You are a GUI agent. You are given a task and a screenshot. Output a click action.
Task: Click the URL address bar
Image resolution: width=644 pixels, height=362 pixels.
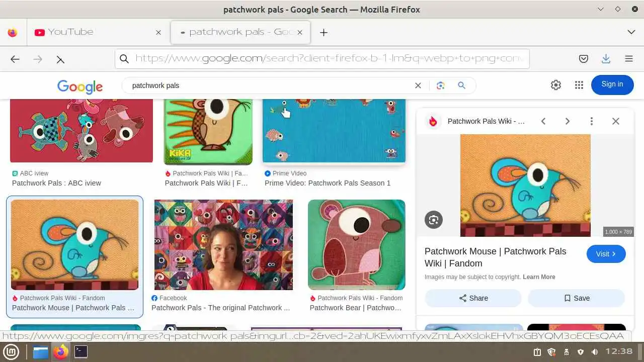coord(322,59)
